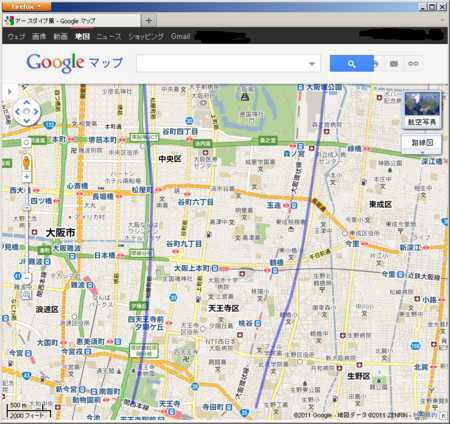450x424 pixels.
Task: Select the 地図 navigation item
Action: (82, 36)
